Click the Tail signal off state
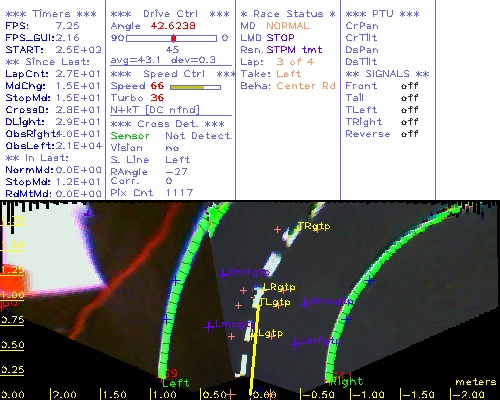This screenshot has width=500, height=400. 410,98
